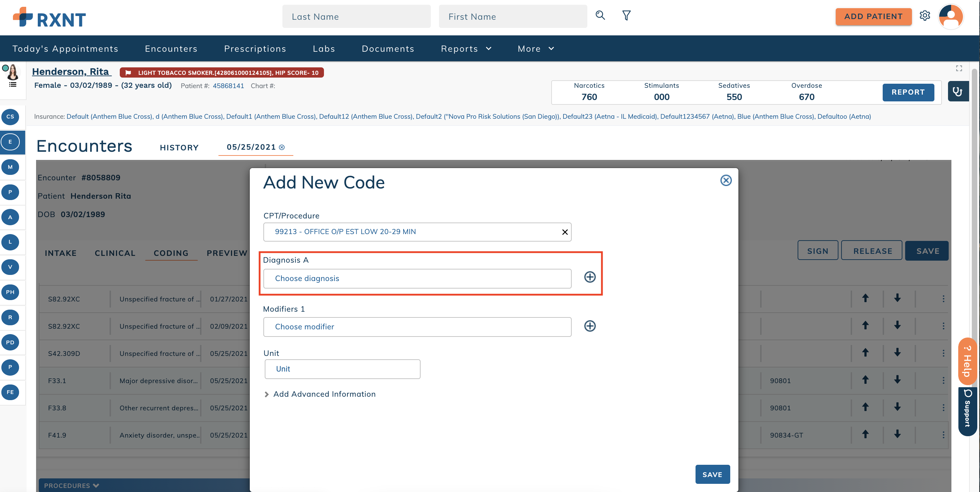Open the stethoscope icon beside REPORT
The image size is (980, 492).
(x=958, y=91)
